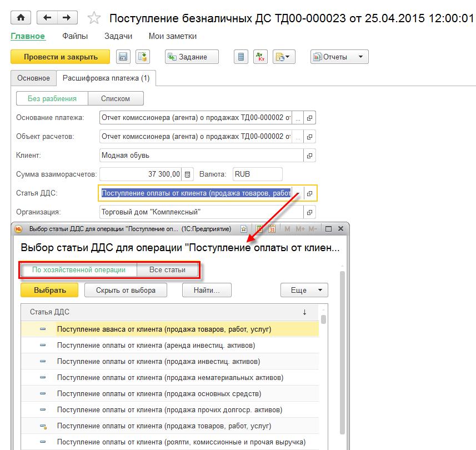Toggle Списком mode
Viewport: 476px width, 450px height.
[116, 99]
